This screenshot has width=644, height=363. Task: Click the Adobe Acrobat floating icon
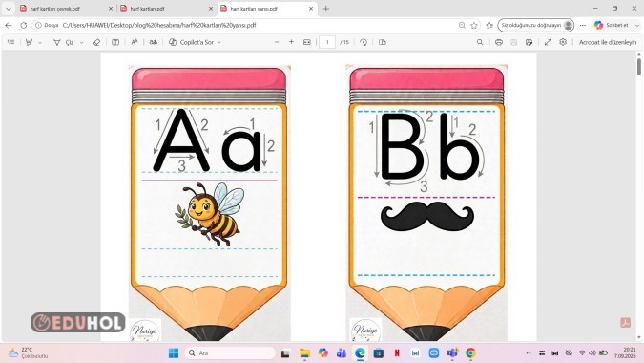coord(625,323)
